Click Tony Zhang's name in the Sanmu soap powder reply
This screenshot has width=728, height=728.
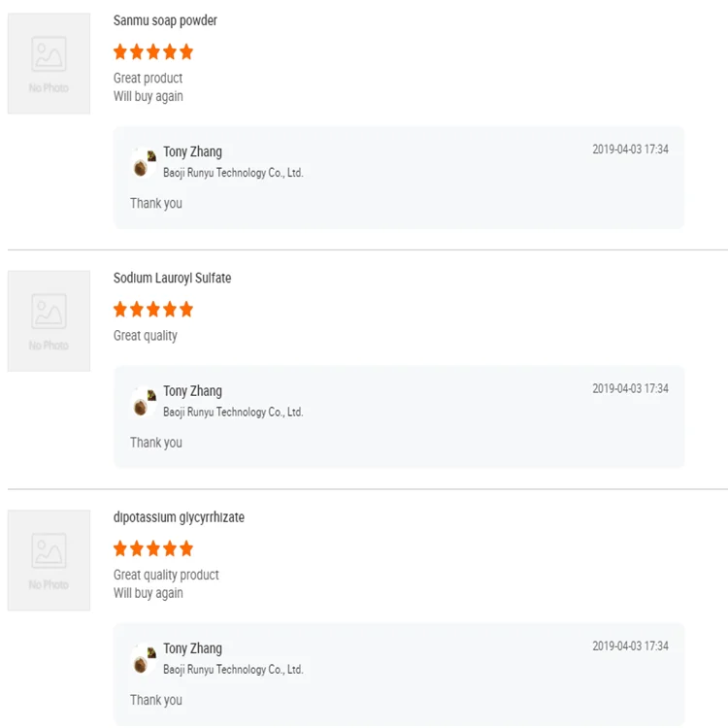click(x=192, y=151)
